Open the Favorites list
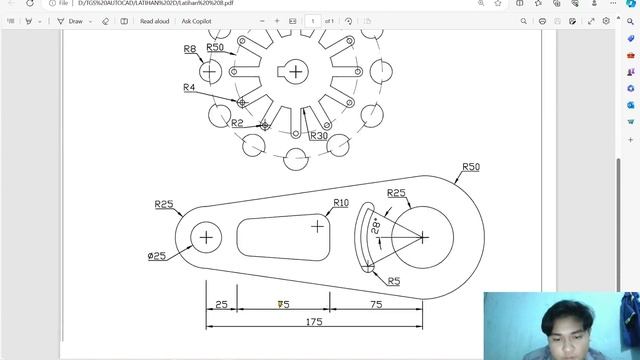 point(538,3)
